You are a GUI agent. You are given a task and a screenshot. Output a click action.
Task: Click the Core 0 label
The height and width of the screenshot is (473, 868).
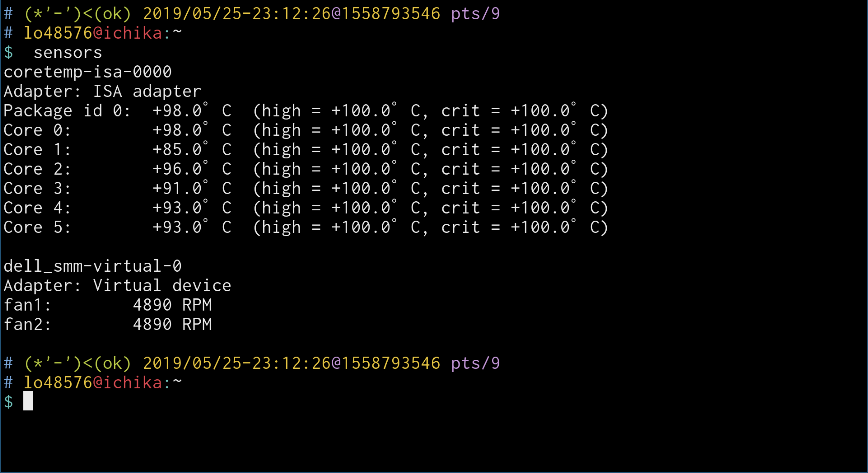[37, 130]
